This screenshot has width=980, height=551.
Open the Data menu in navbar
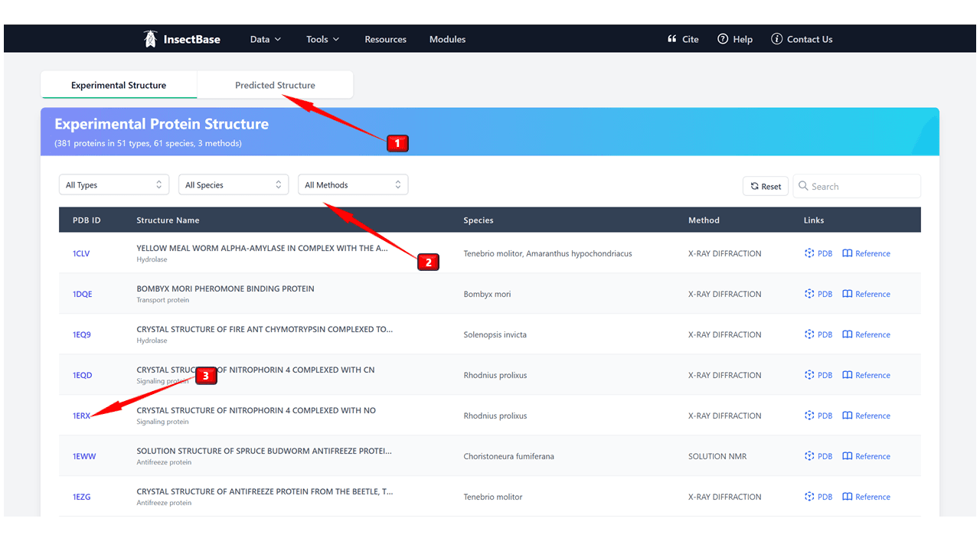[x=266, y=39]
